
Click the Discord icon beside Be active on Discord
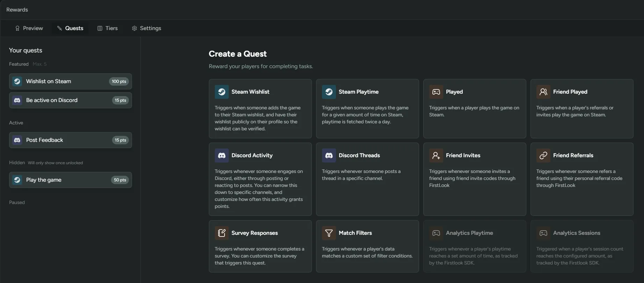coord(17,100)
